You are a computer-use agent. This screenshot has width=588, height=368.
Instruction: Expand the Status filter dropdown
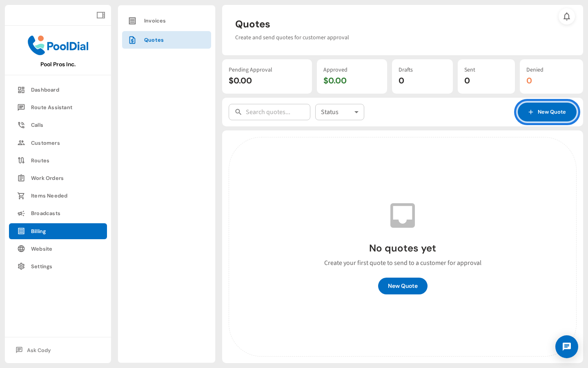pos(335,112)
